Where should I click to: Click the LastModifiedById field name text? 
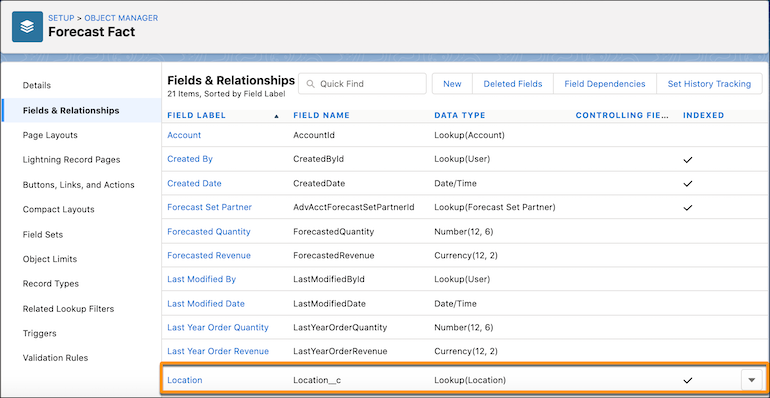(x=329, y=279)
